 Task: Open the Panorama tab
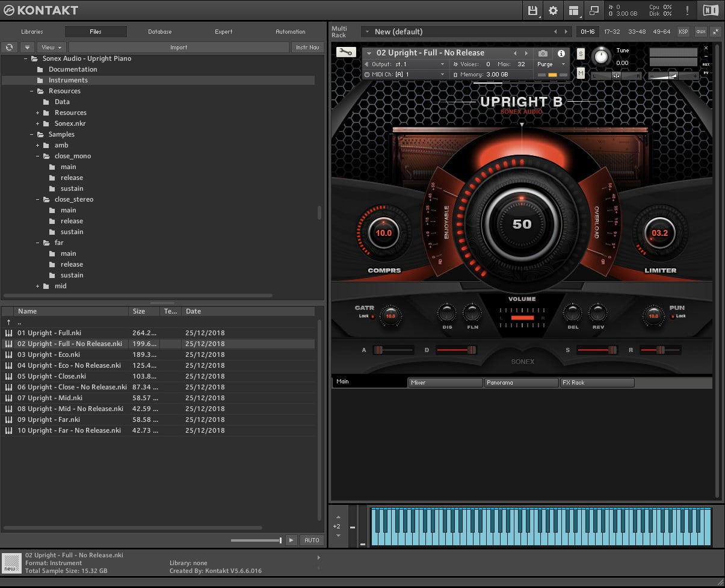tap(521, 382)
